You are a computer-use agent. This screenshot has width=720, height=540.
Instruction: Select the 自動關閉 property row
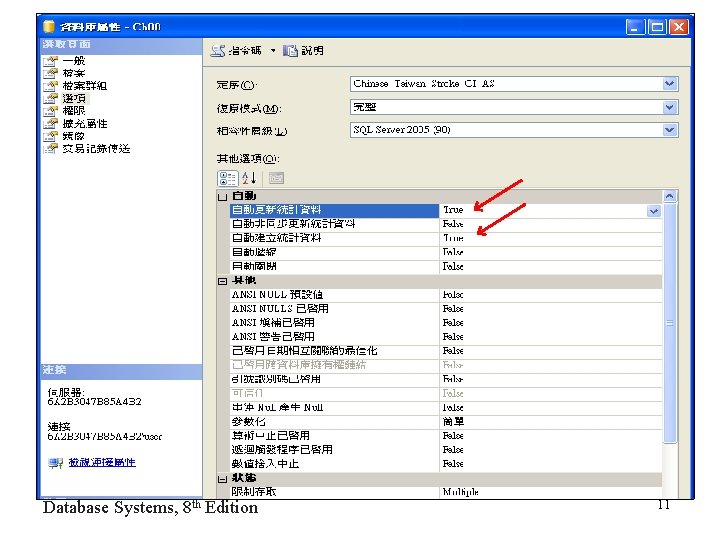point(445,266)
